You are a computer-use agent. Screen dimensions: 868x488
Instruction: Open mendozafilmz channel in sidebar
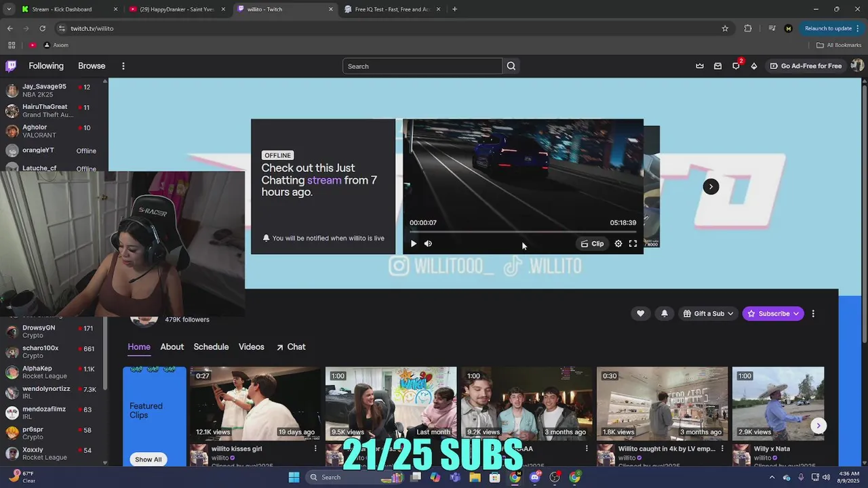[x=53, y=413]
